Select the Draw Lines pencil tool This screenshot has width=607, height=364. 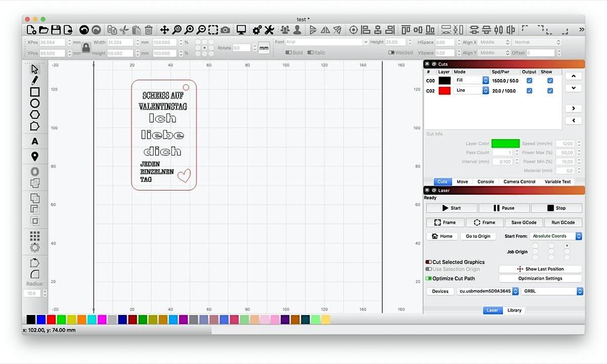pos(34,80)
